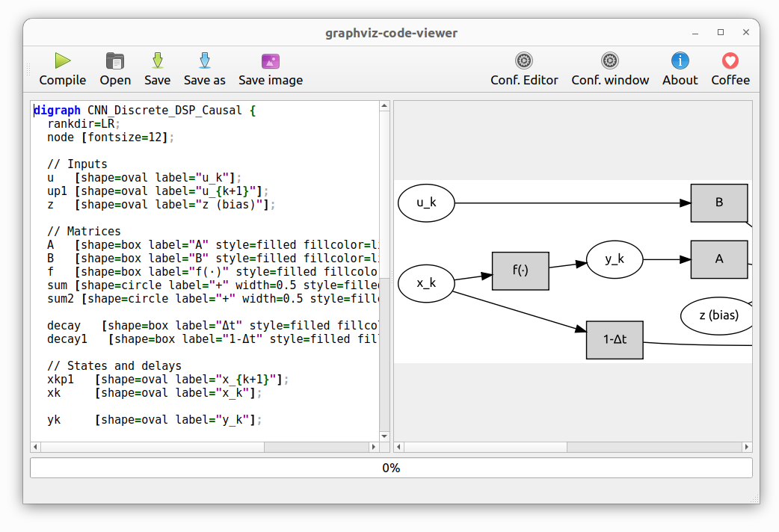
Task: Click the f(·) box in the diagram
Action: coord(520,271)
